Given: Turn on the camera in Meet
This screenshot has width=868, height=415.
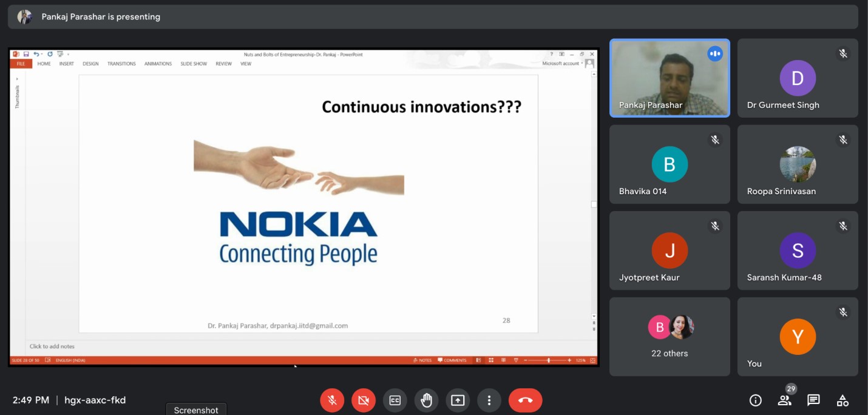Looking at the screenshot, I should coord(364,400).
